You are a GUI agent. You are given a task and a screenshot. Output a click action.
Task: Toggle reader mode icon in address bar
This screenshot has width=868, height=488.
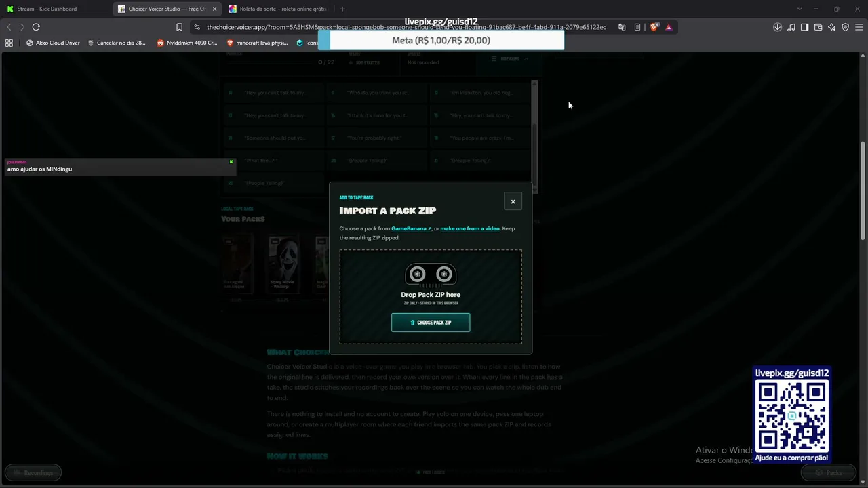point(637,27)
